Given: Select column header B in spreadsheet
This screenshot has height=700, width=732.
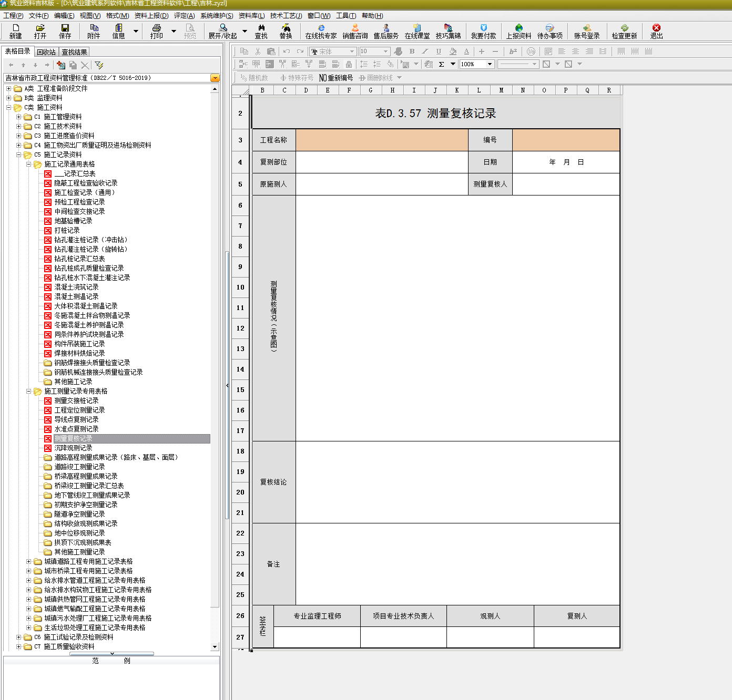Looking at the screenshot, I should [x=262, y=90].
